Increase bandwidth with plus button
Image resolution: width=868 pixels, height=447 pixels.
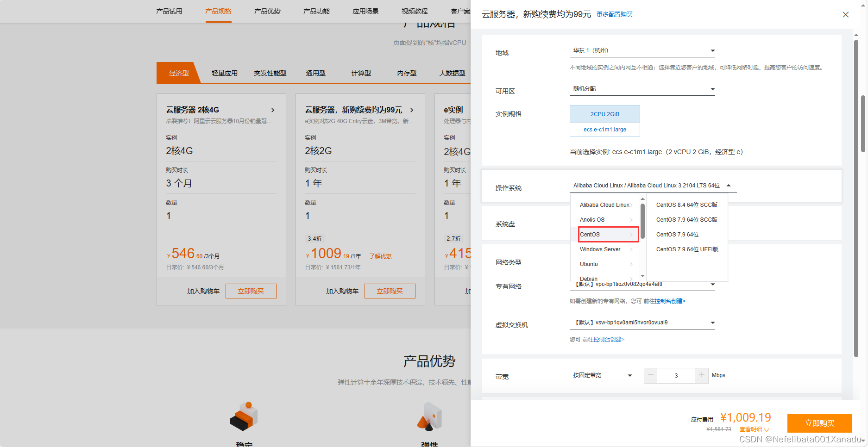(702, 375)
